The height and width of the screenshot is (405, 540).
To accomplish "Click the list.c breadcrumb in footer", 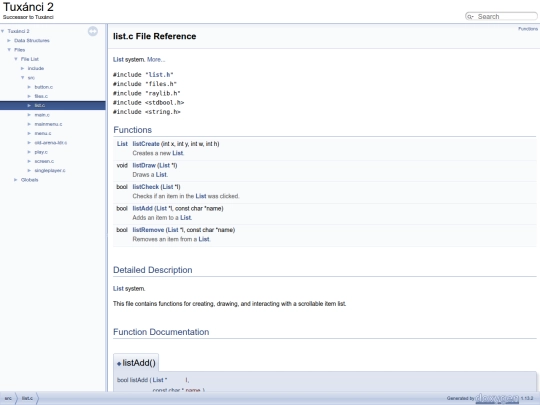I will [27, 398].
